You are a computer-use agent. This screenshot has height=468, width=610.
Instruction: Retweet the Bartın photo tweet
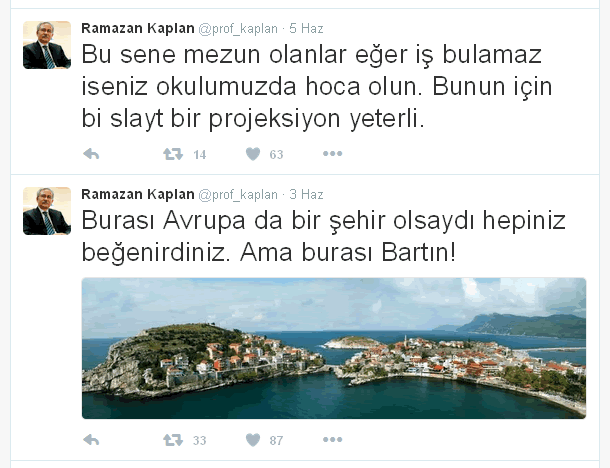[173, 440]
